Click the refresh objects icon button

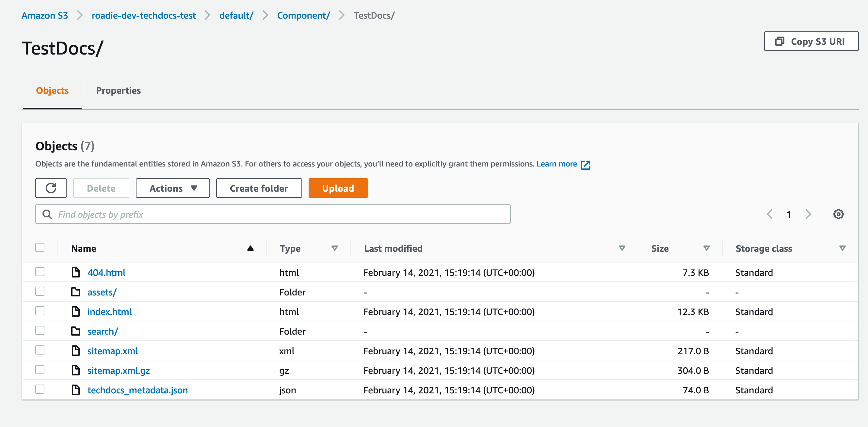tap(51, 188)
